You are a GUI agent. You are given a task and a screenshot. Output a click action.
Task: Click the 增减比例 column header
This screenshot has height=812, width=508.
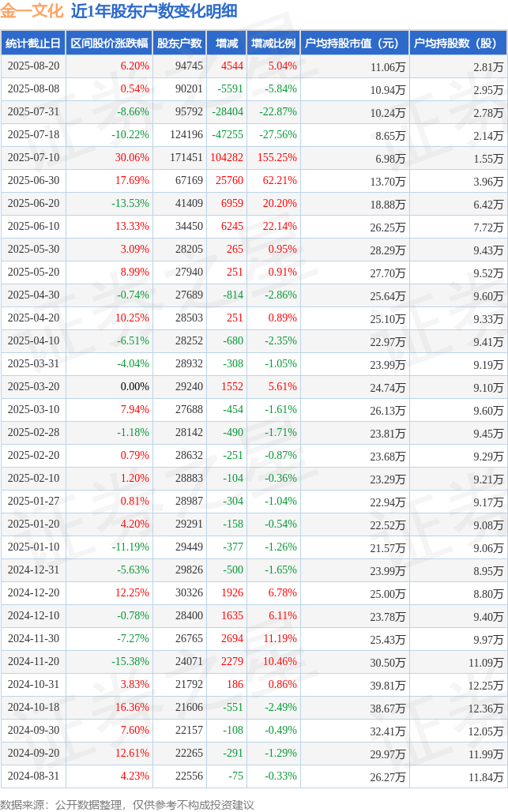pos(273,43)
